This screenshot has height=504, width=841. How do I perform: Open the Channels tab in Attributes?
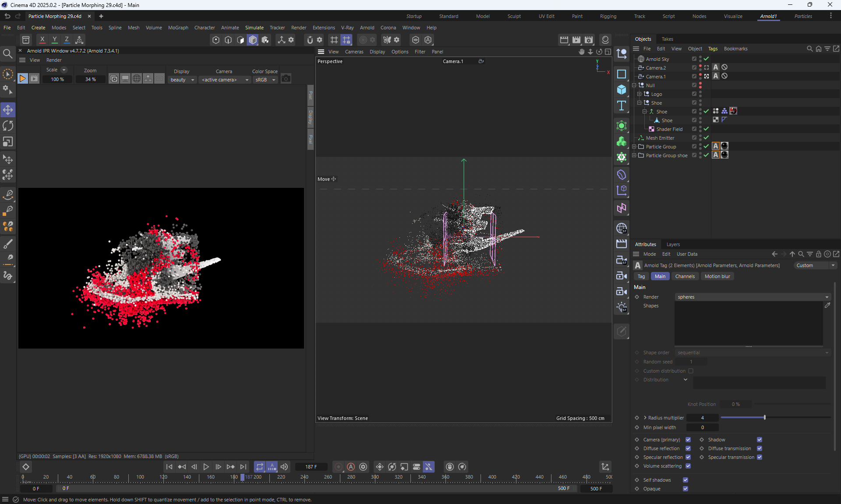(x=685, y=276)
